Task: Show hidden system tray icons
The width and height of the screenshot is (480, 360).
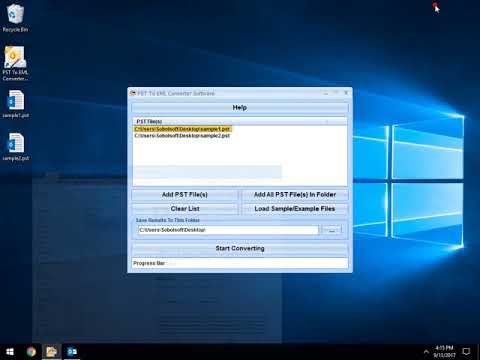Action: [x=426, y=352]
